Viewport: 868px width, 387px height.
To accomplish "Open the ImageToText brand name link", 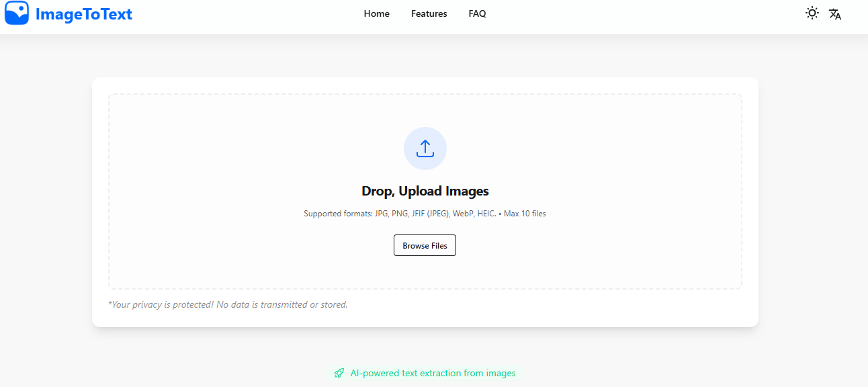I will (84, 14).
